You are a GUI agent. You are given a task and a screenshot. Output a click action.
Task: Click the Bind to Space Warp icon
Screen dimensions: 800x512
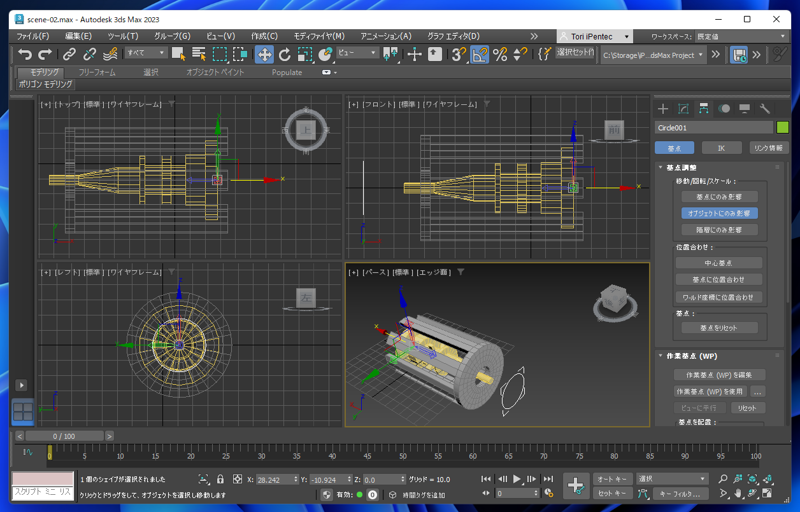pos(110,54)
